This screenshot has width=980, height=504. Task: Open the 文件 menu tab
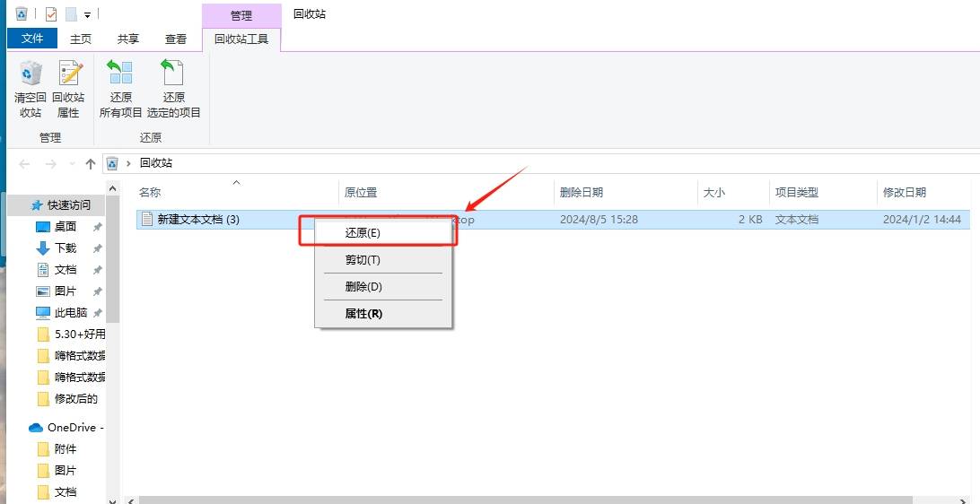[x=32, y=39]
